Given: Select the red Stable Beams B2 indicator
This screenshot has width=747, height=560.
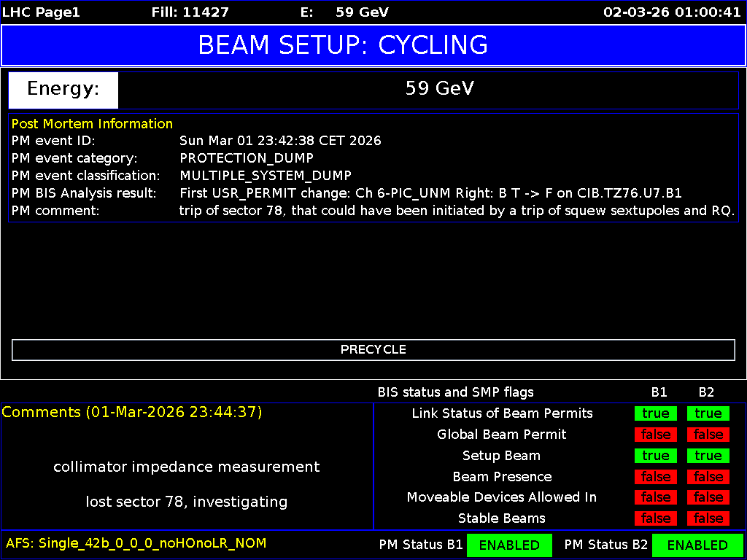Looking at the screenshot, I should click(x=708, y=518).
